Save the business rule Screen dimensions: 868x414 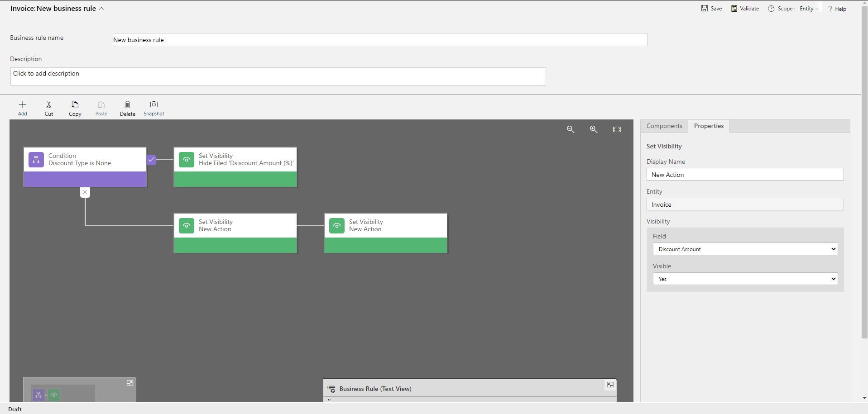711,8
